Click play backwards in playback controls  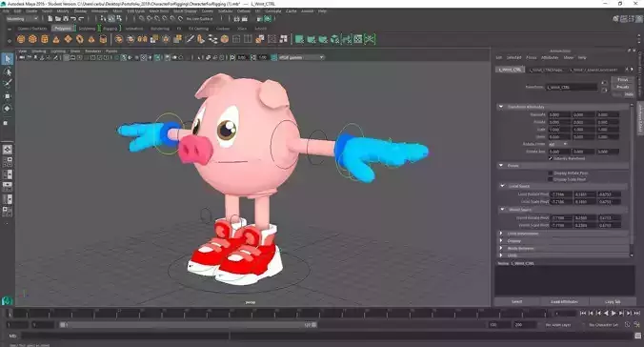point(606,314)
